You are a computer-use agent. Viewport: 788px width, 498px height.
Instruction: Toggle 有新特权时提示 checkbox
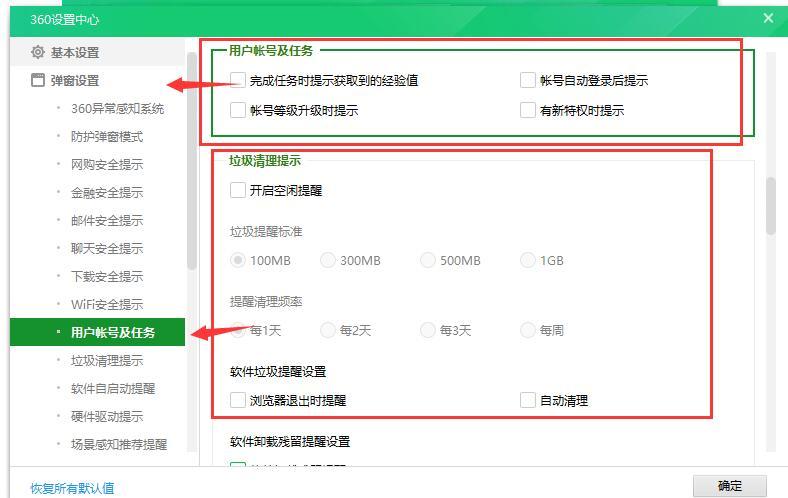click(x=528, y=110)
